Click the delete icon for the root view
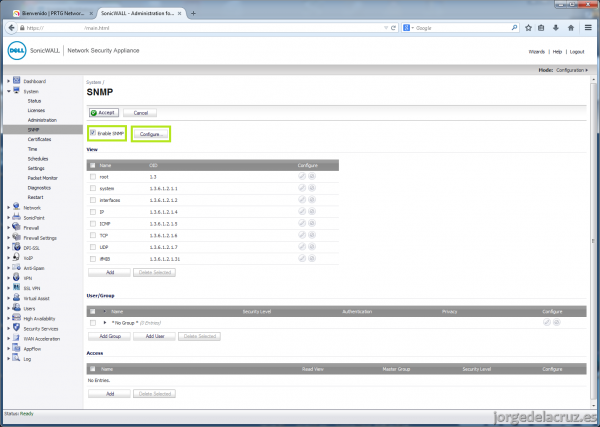This screenshot has height=427, width=600. pos(312,176)
